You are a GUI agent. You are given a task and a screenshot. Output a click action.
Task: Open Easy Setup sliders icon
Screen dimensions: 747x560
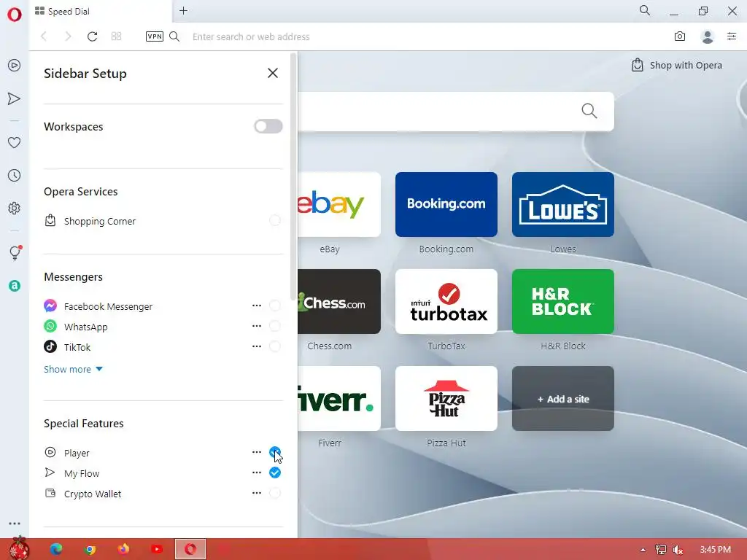coord(732,36)
